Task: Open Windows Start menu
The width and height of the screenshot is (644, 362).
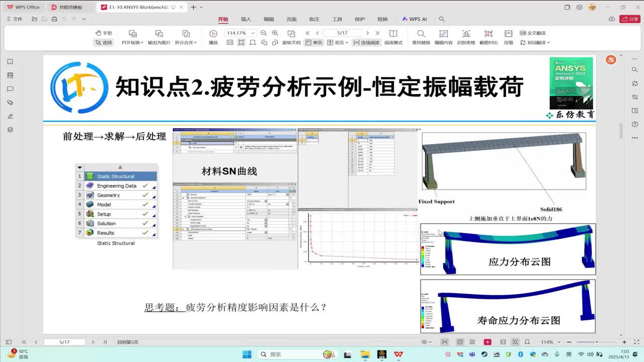Action: (x=247, y=354)
